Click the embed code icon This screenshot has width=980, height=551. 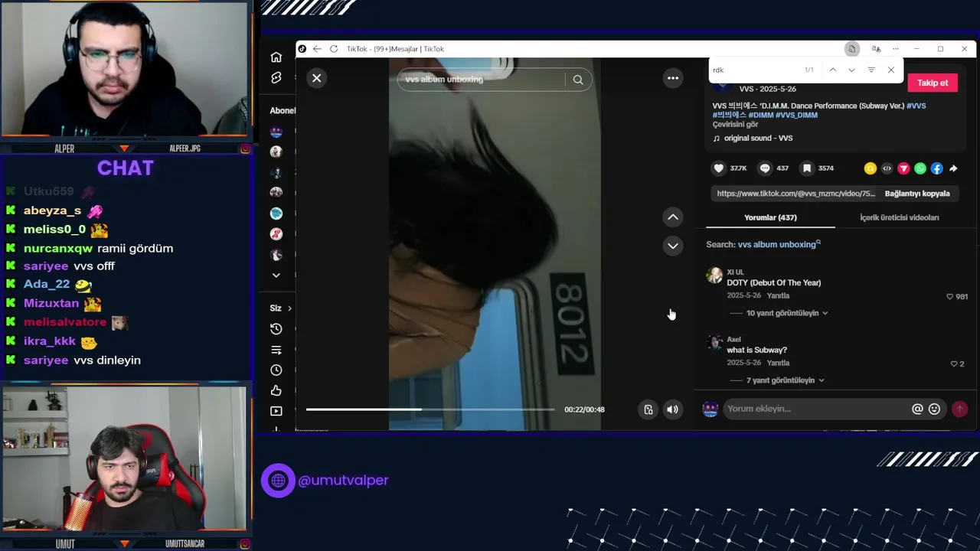coord(887,168)
